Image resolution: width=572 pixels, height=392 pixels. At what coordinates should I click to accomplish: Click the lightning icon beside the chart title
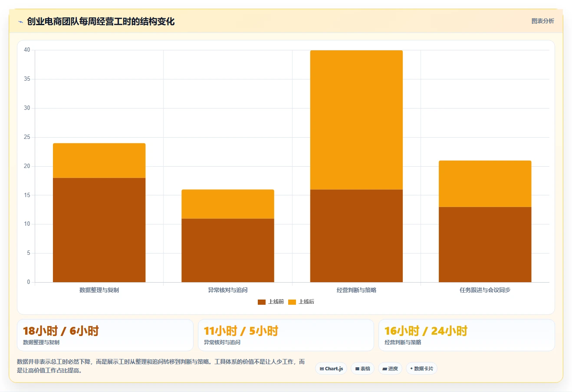(20, 22)
